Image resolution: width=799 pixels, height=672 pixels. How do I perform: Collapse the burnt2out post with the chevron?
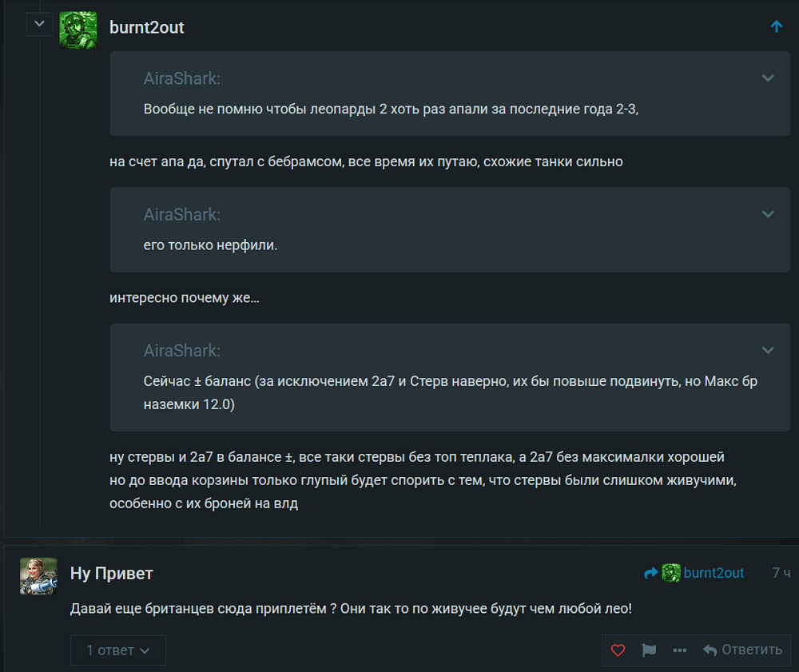click(39, 24)
